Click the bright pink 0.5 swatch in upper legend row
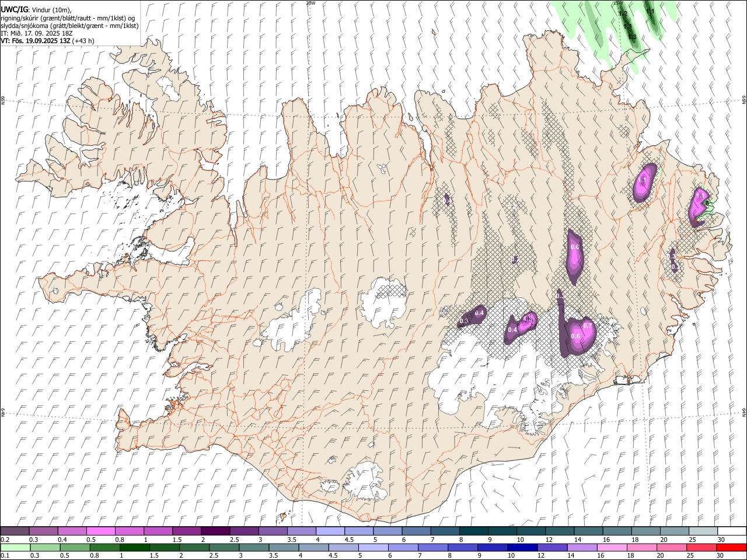747x560 pixels. 100,531
